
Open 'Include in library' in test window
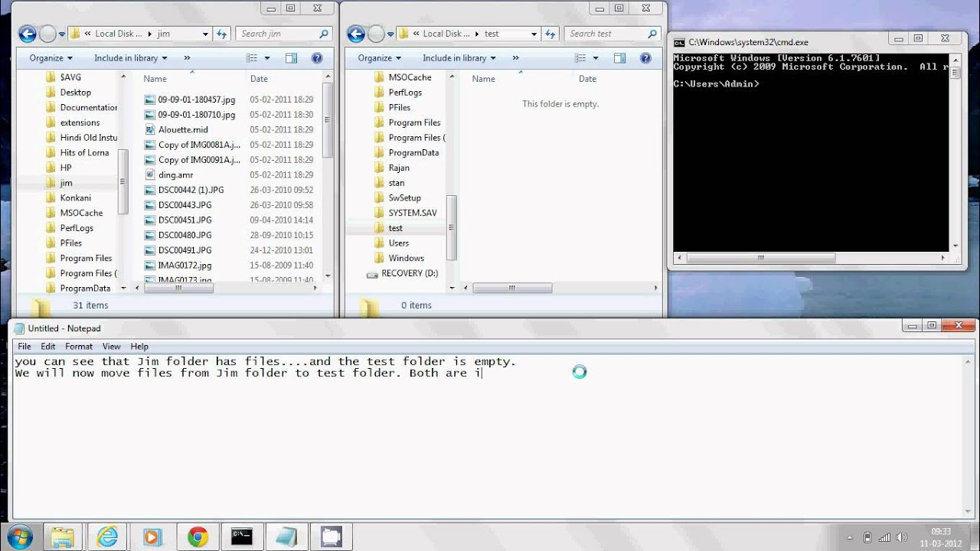pos(459,58)
